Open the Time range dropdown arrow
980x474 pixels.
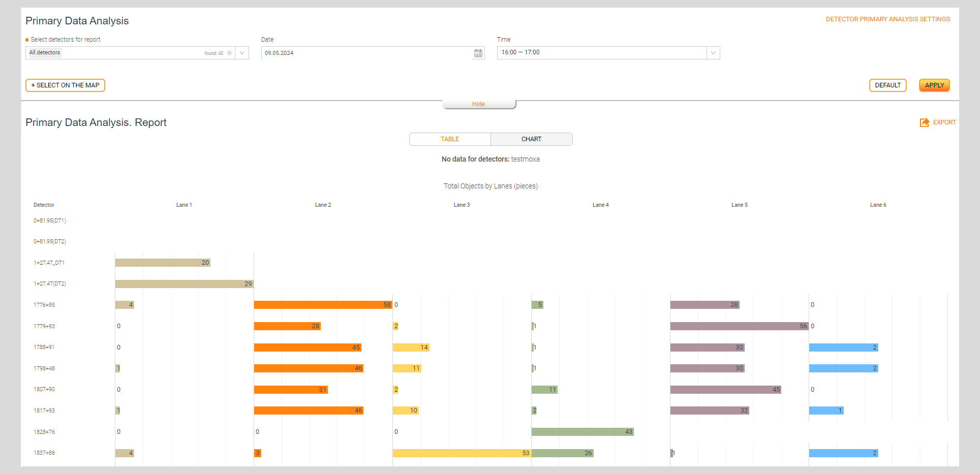click(x=713, y=53)
